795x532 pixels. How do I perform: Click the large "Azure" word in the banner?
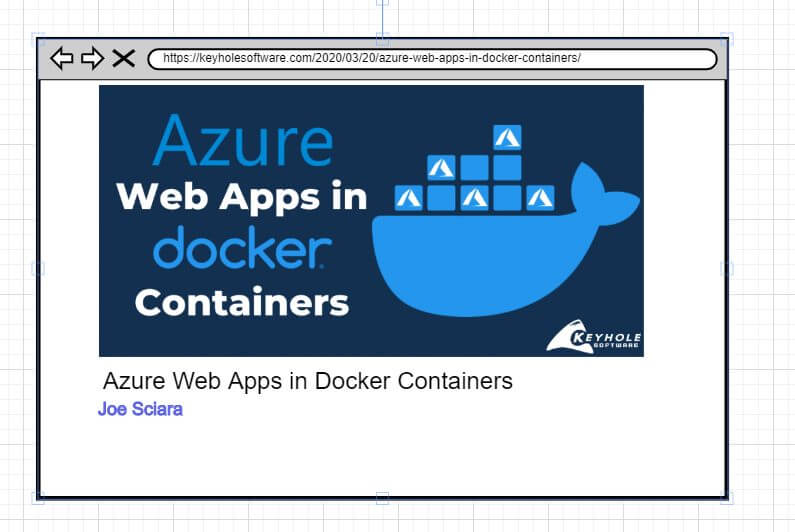click(243, 140)
